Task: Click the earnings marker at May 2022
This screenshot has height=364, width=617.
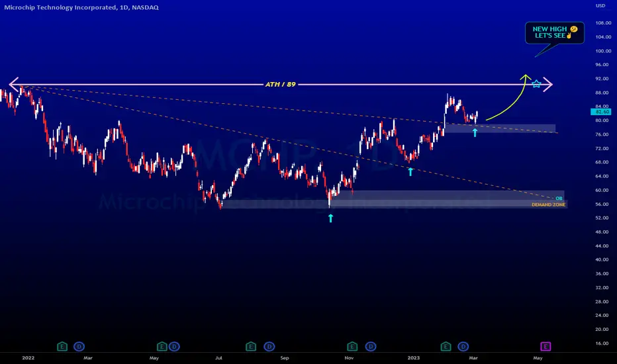Action: tap(162, 347)
